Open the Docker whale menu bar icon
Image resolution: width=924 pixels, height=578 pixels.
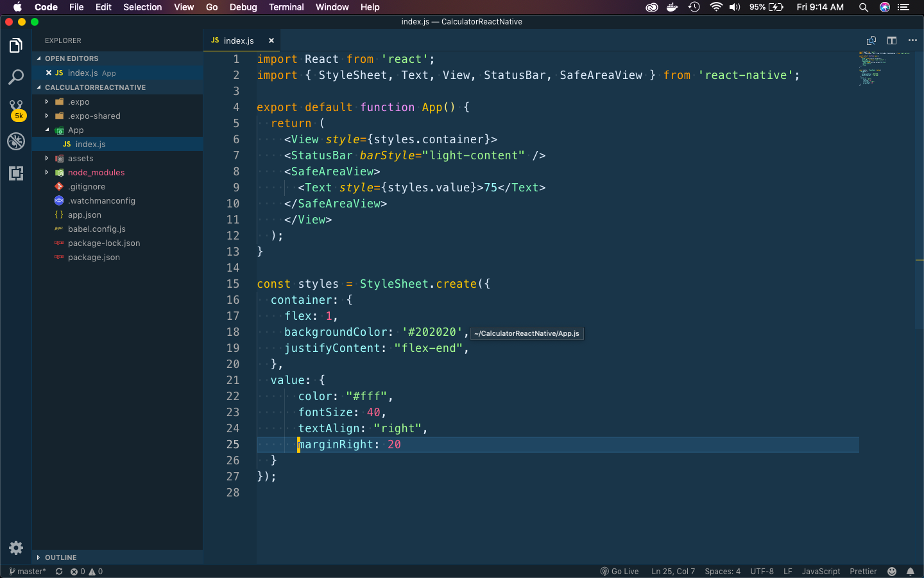(672, 7)
